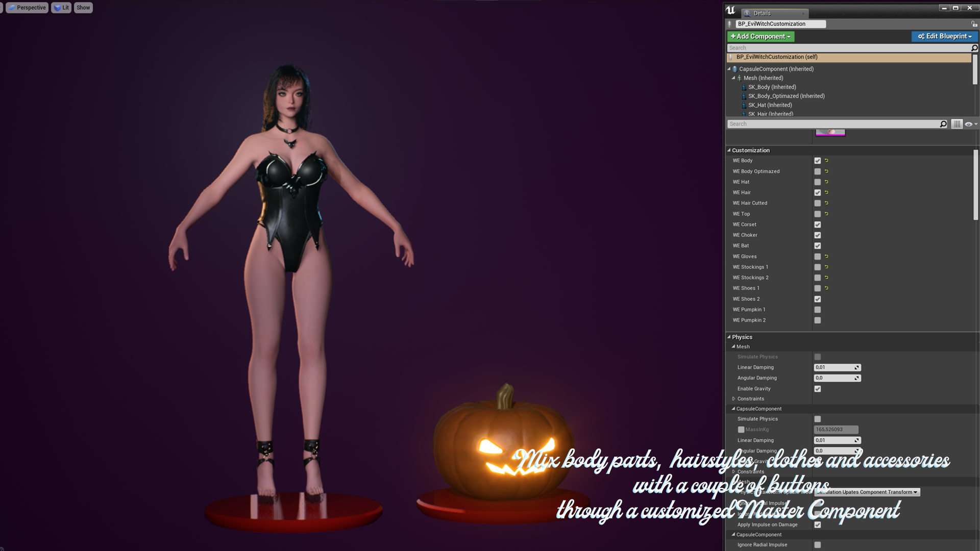980x551 pixels.
Task: Select SK_Hat (Inherited) in component tree
Action: (x=770, y=105)
